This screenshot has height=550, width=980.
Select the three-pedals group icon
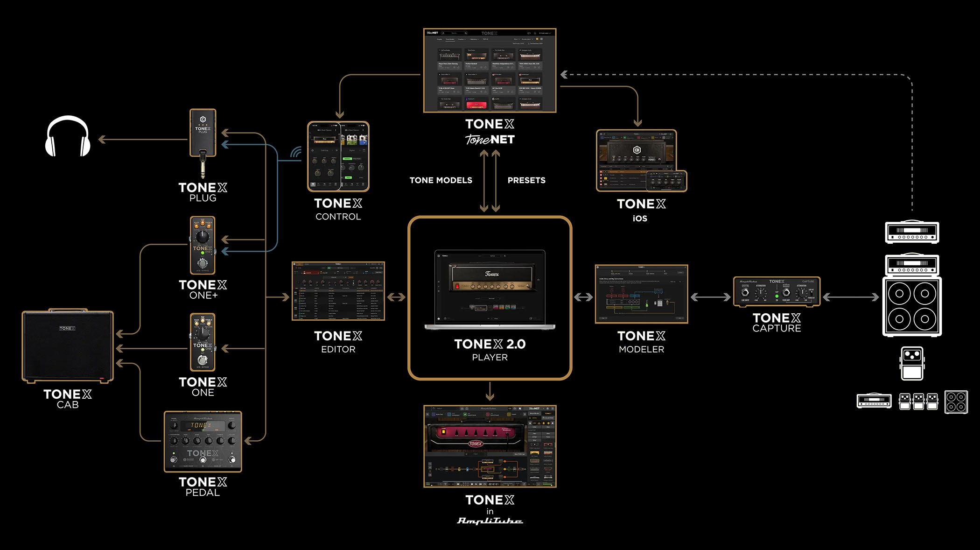click(x=918, y=402)
